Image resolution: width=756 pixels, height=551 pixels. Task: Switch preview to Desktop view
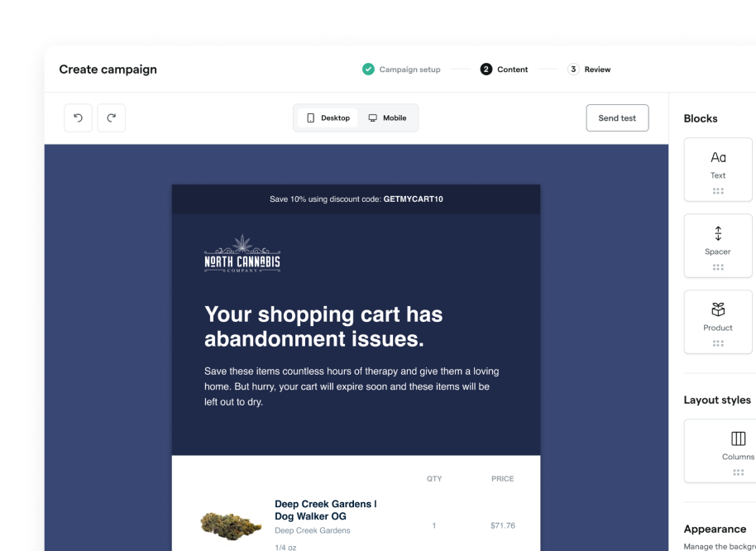[328, 117]
